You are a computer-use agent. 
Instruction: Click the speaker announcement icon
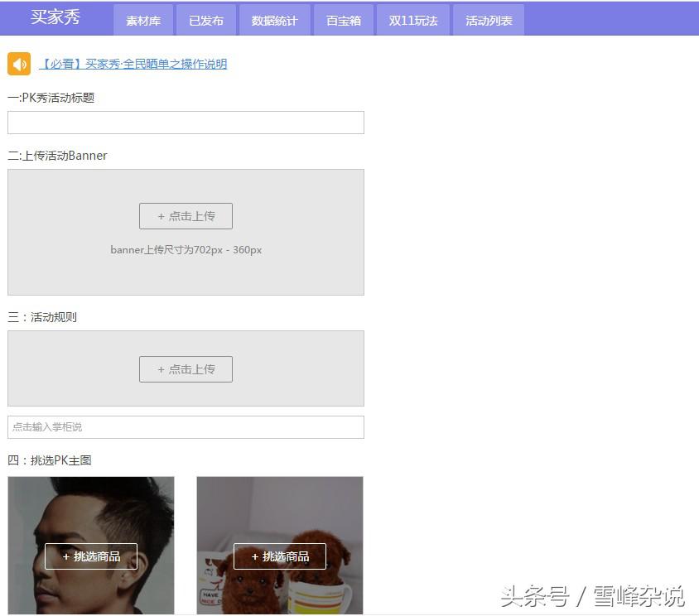pos(19,64)
